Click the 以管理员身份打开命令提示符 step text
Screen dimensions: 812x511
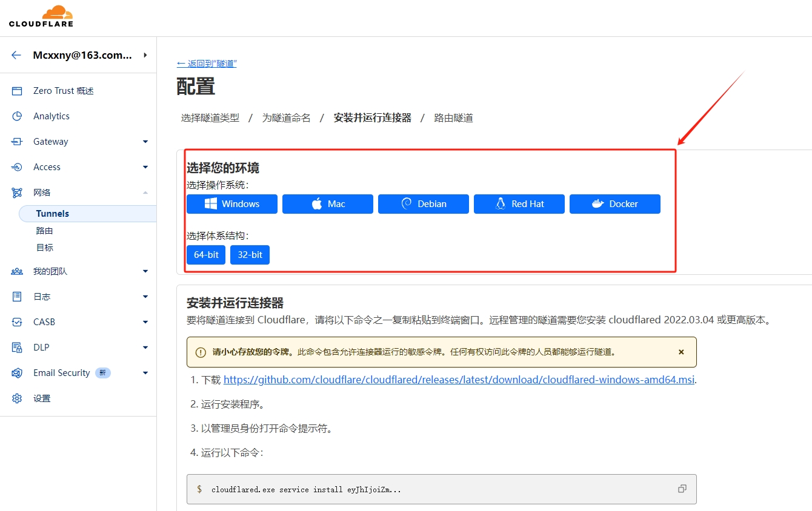point(266,429)
